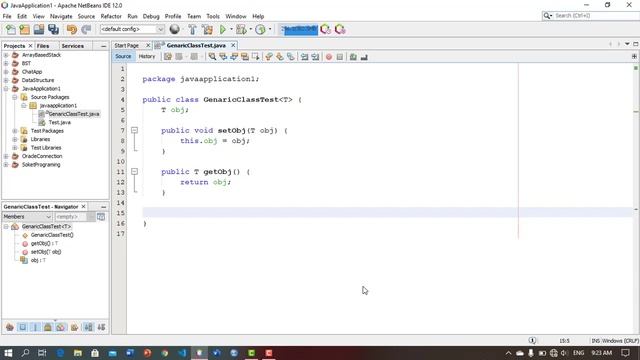Click the Shift Line Right editor icon
Image resolution: width=640 pixels, height=360 pixels.
coord(315,57)
